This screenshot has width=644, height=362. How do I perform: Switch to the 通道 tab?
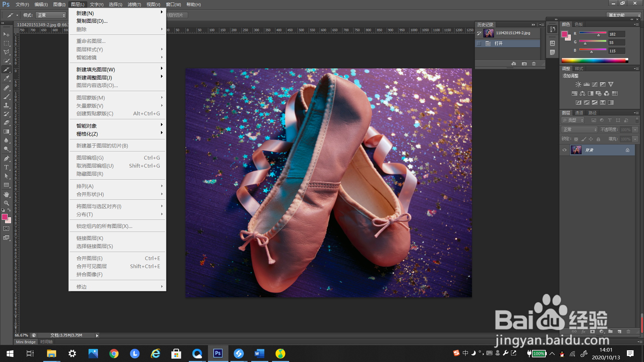pyautogui.click(x=579, y=113)
